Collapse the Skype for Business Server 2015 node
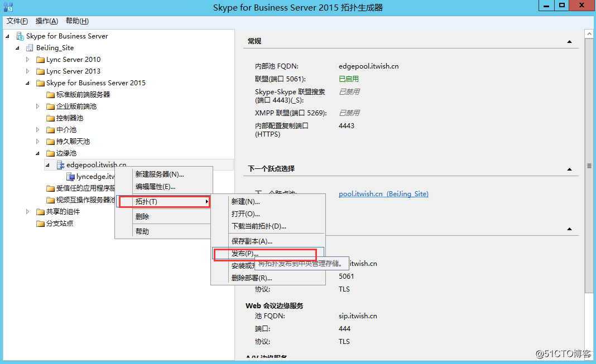The image size is (596, 364). pyautogui.click(x=27, y=83)
